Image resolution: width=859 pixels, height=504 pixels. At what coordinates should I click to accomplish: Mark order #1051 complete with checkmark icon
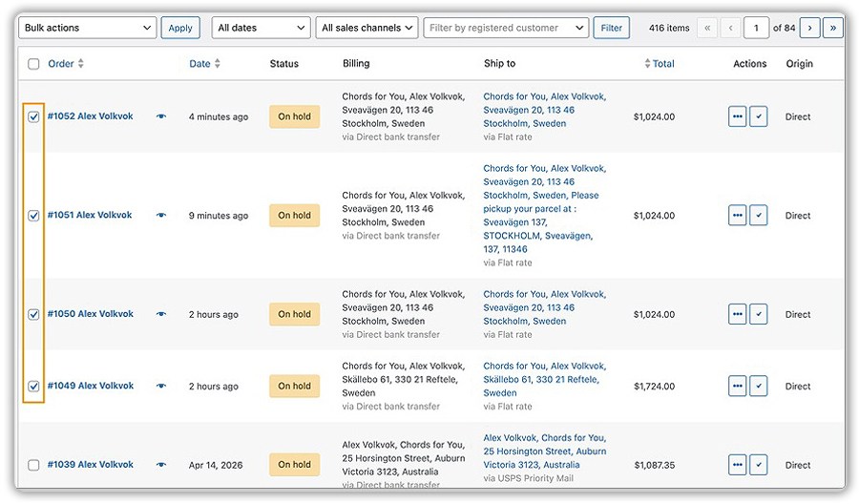(x=758, y=216)
